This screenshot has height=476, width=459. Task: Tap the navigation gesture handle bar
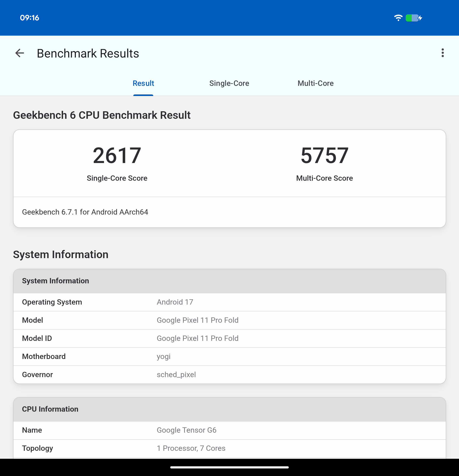tap(229, 467)
